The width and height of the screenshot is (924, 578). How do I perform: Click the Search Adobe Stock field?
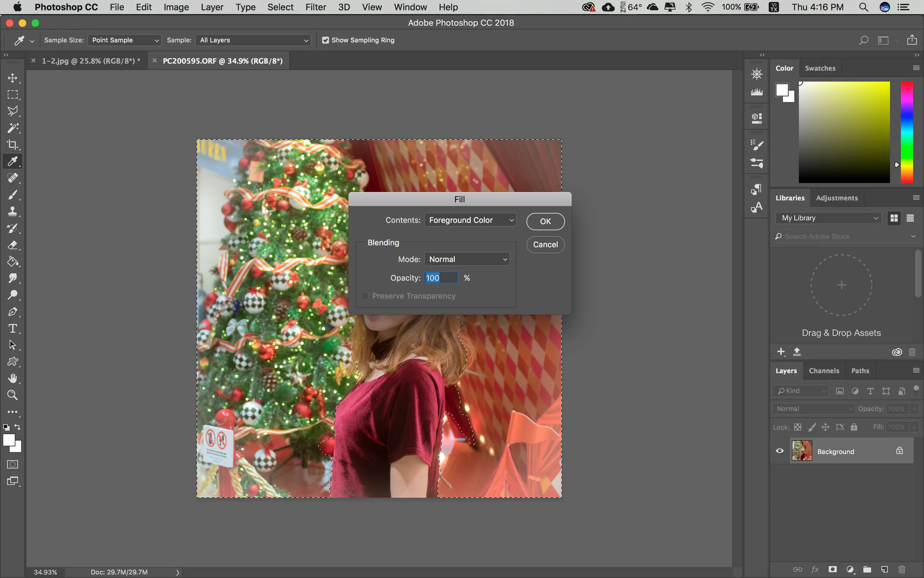coord(845,237)
